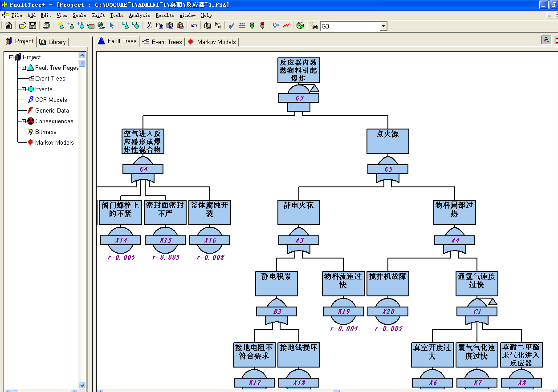Viewport: 558px width, 392px height.
Task: Open the Analysis menu
Action: 140,15
